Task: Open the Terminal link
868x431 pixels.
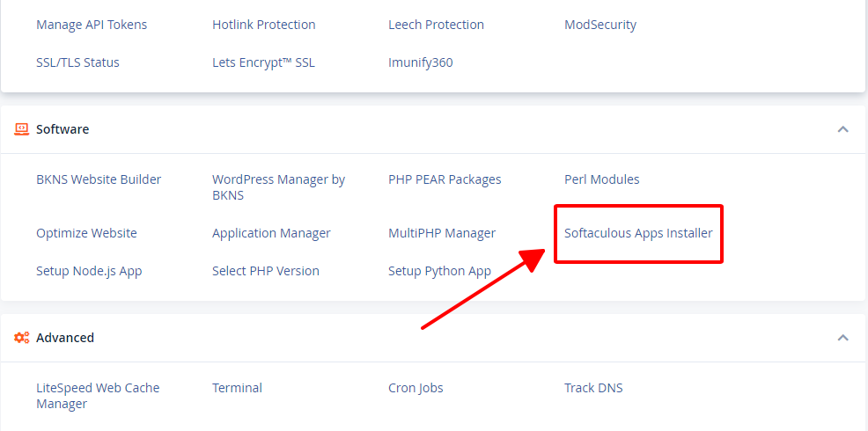Action: tap(237, 388)
